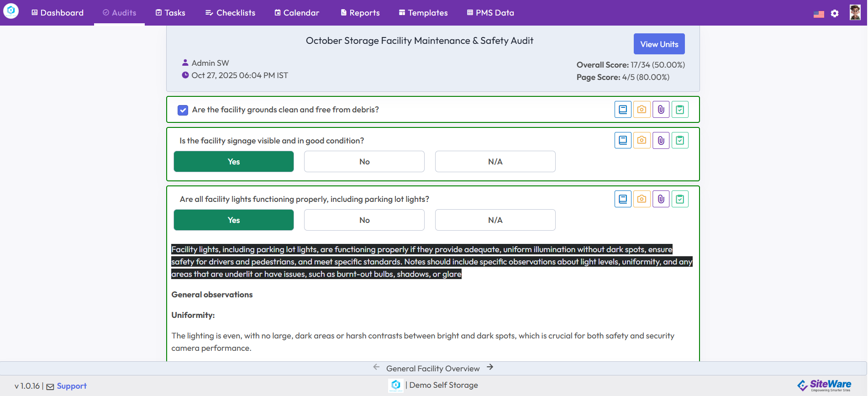868x396 pixels.
Task: Click the settings gear icon
Action: click(835, 13)
